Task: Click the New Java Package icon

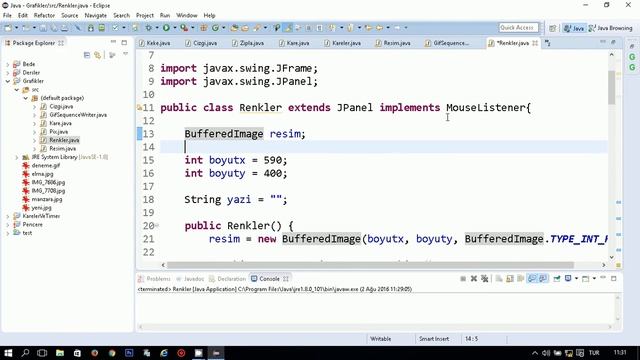Action: pyautogui.click(x=203, y=28)
